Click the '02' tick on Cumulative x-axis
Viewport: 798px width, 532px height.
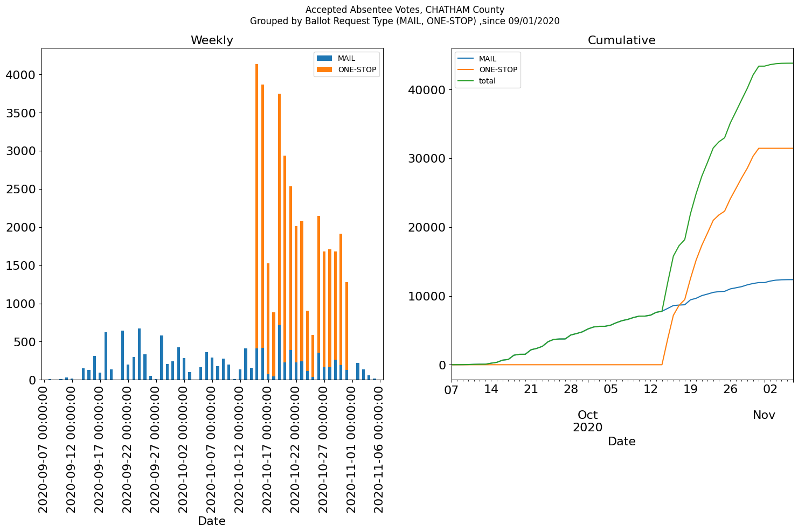770,389
